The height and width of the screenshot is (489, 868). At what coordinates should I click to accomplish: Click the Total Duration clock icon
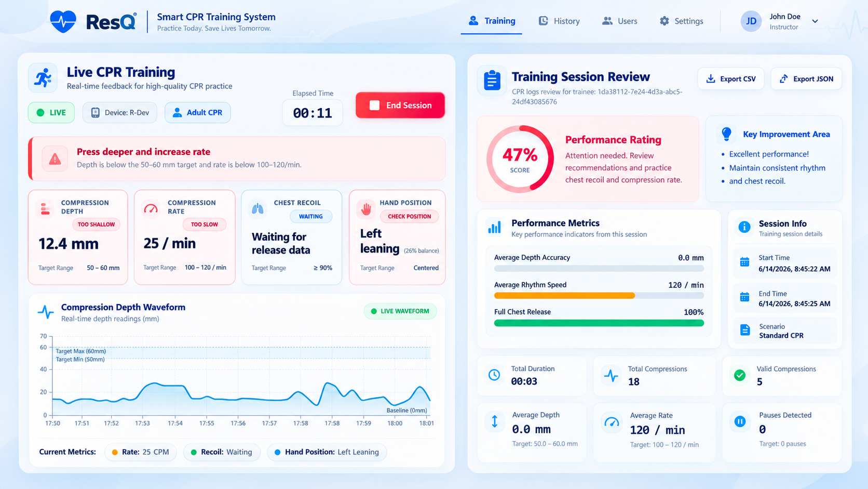coord(494,375)
